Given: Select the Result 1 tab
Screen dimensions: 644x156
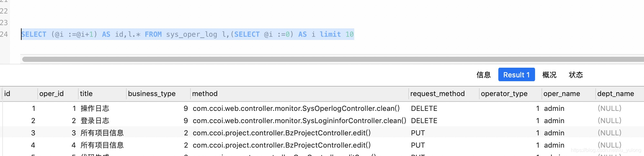Looking at the screenshot, I should tap(516, 75).
